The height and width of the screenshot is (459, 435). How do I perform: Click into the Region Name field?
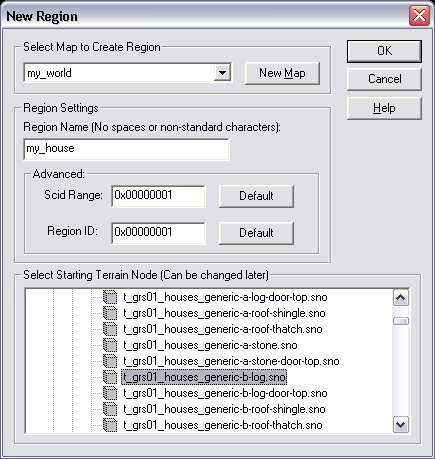(126, 149)
